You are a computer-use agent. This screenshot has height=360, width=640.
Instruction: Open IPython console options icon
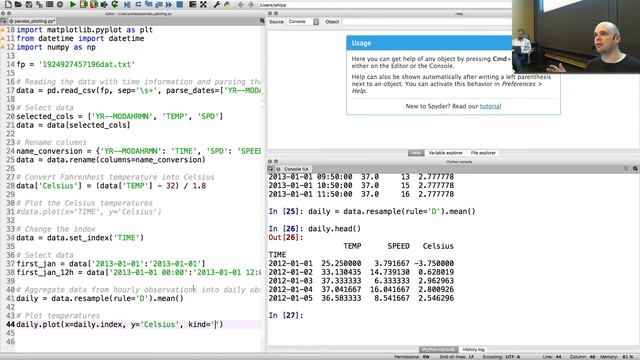pos(635,169)
